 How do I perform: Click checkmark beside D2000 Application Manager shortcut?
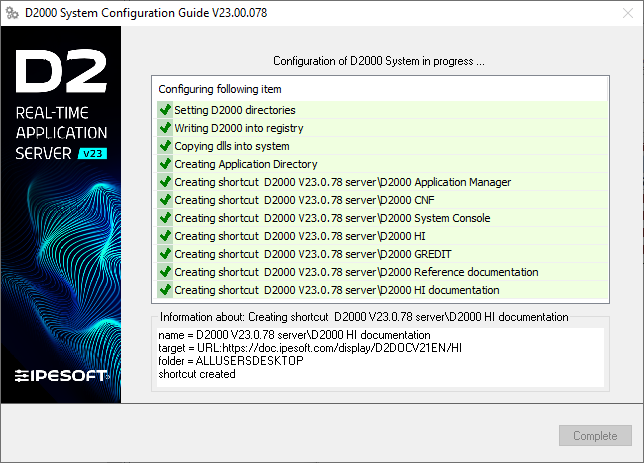165,182
